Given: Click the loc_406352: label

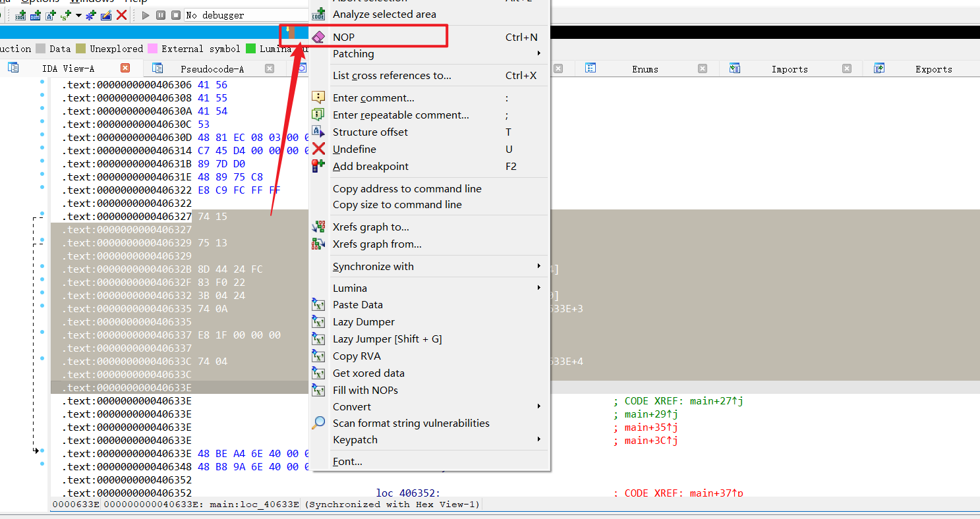Looking at the screenshot, I should click(x=408, y=493).
